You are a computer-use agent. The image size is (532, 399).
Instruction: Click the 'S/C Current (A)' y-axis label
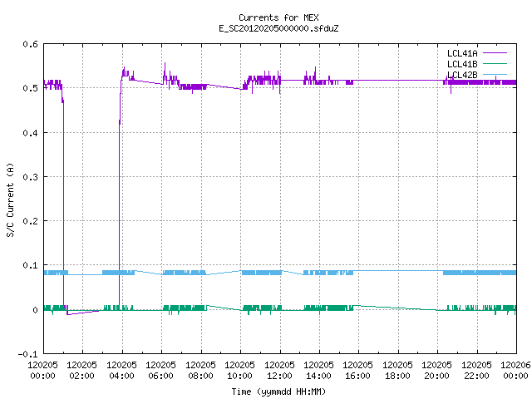click(11, 200)
